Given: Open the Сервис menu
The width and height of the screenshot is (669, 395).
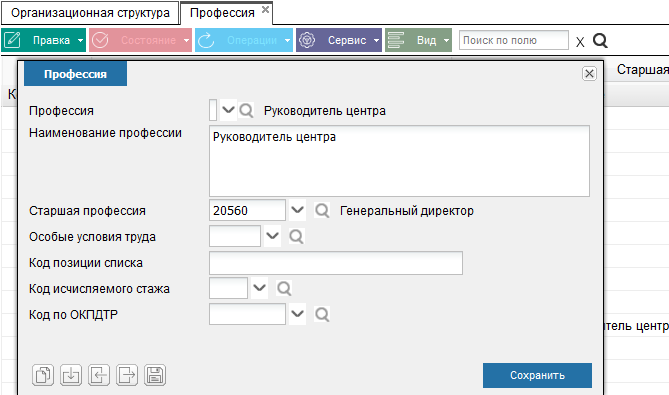Looking at the screenshot, I should click(339, 40).
